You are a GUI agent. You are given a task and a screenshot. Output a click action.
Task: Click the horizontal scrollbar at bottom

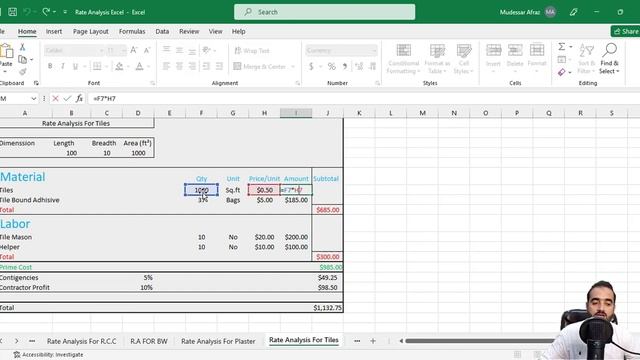pyautogui.click(x=480, y=341)
